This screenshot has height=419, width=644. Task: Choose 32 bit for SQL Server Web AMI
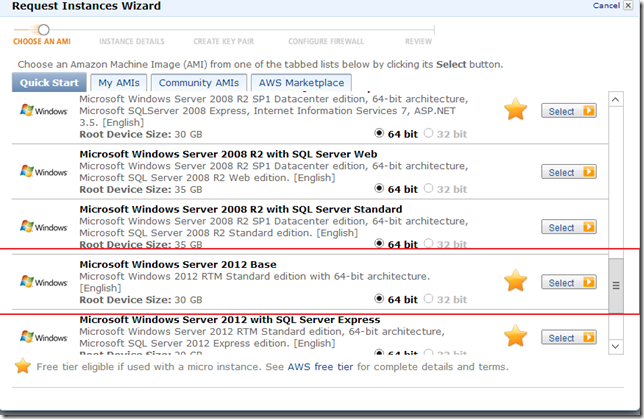[428, 188]
